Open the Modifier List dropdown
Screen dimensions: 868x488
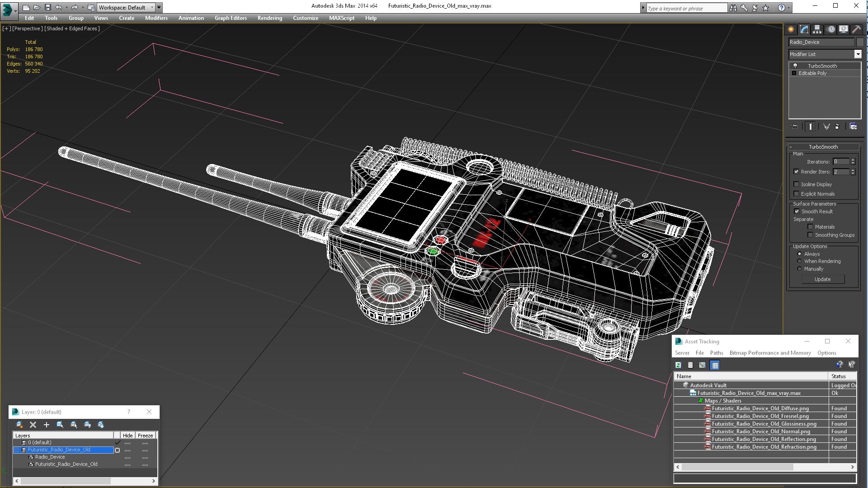point(858,54)
